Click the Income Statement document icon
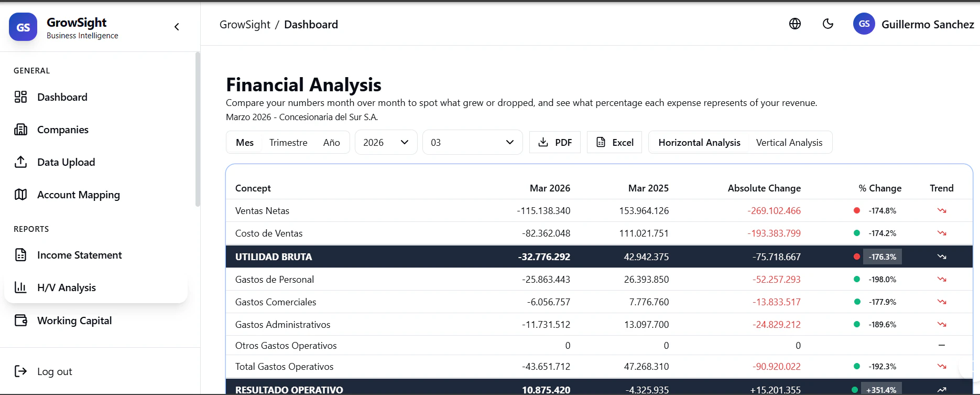This screenshot has width=980, height=395. pos(20,255)
